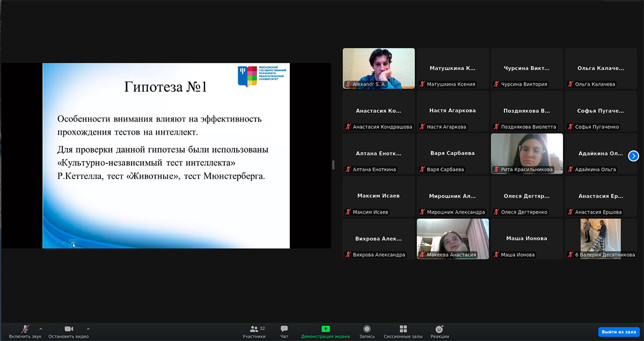644x341 pixels.
Task: Click the shared-screen panel divider handle
Action: tap(333, 164)
